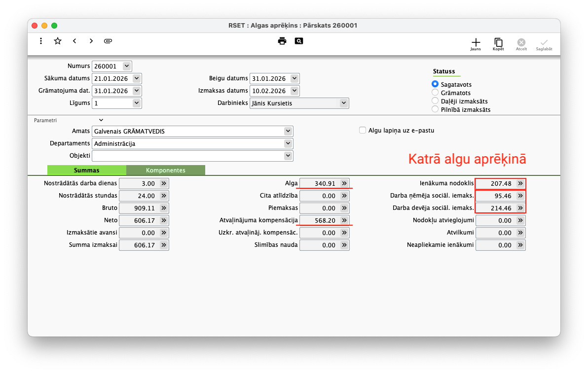Go to next record arrow
Screen dimensions: 588x373
(91, 41)
